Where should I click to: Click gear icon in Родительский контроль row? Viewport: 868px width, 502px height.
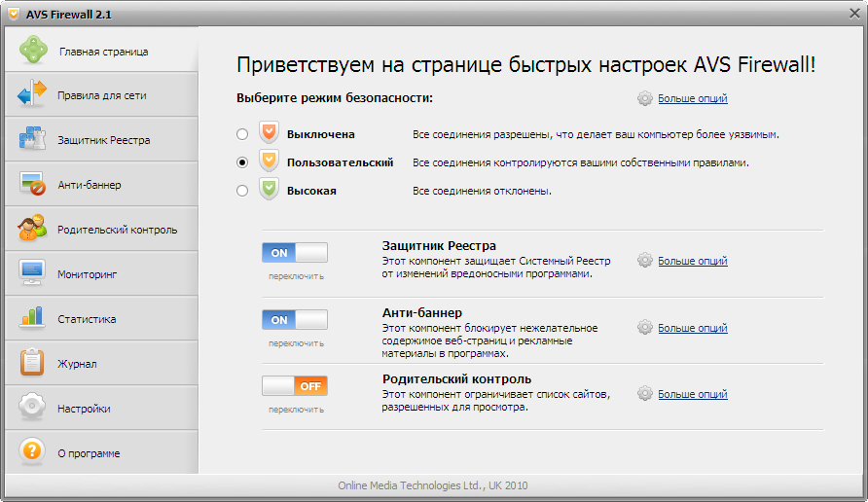tap(645, 394)
